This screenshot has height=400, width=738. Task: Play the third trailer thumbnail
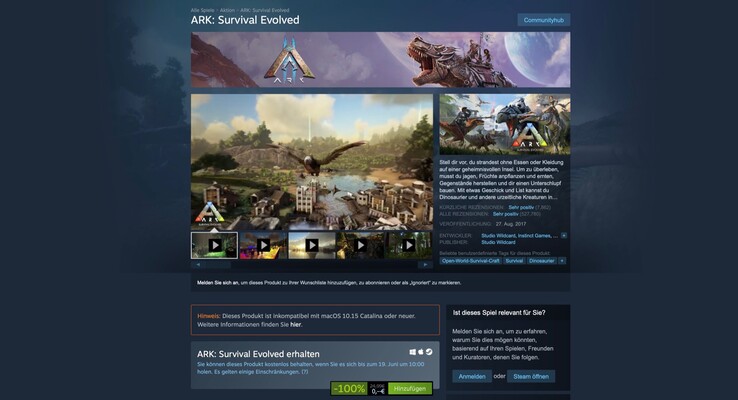(312, 245)
